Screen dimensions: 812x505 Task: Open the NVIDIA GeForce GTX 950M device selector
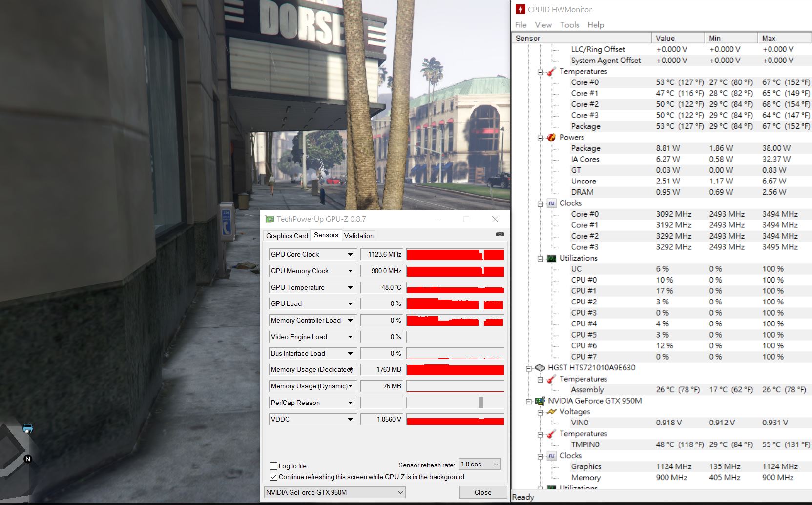334,492
